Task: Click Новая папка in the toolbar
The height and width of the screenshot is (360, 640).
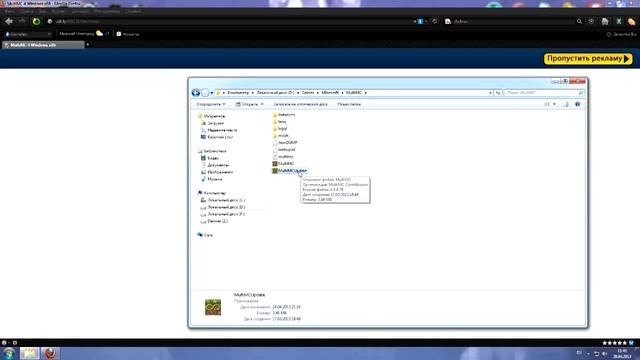Action: [x=349, y=104]
